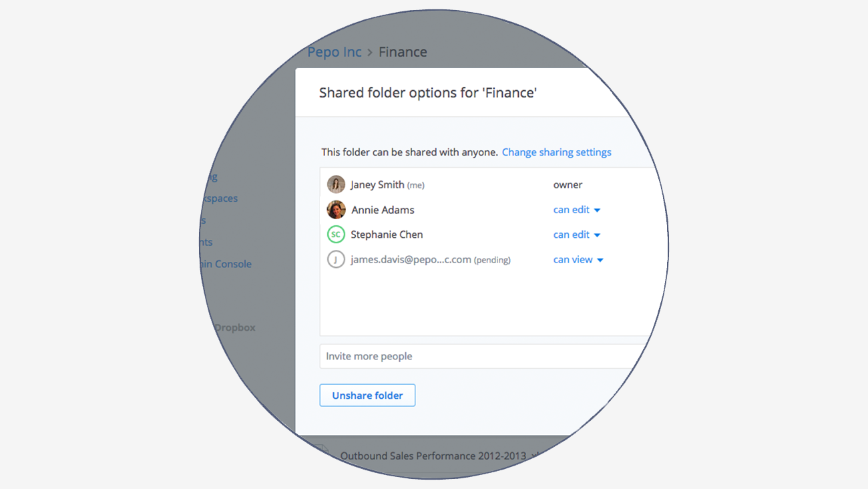
Task: Select the Annie Adams name entry
Action: [x=383, y=210]
